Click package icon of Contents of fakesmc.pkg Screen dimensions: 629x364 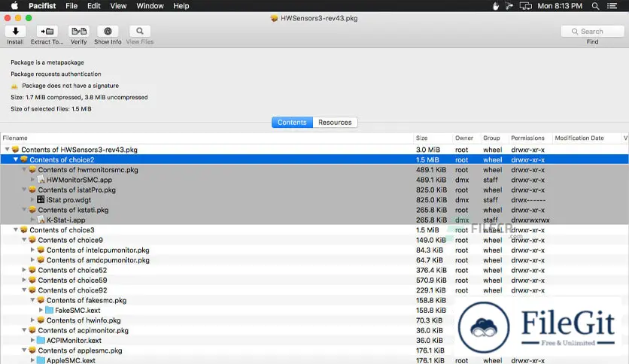[x=41, y=300]
